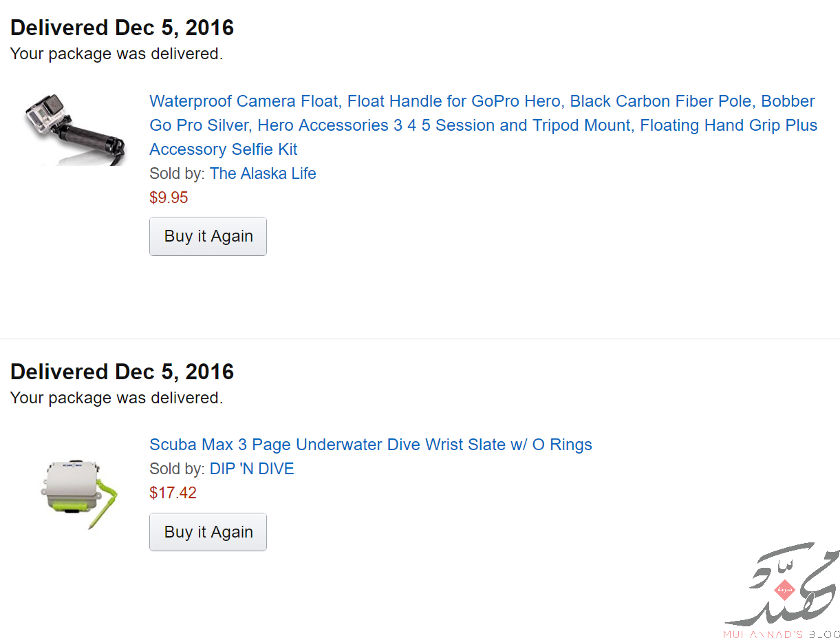Image resolution: width=840 pixels, height=638 pixels.
Task: Click the red diamond in watermark logo
Action: (784, 590)
